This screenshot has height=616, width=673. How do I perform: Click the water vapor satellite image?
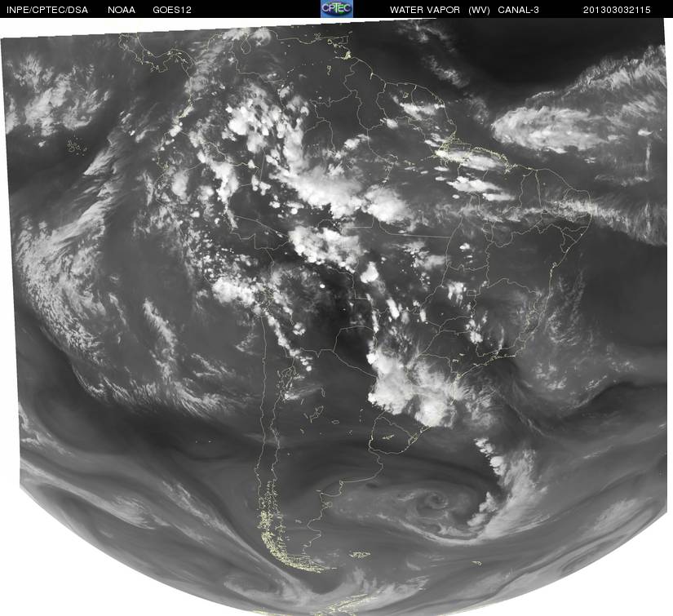[336, 317]
